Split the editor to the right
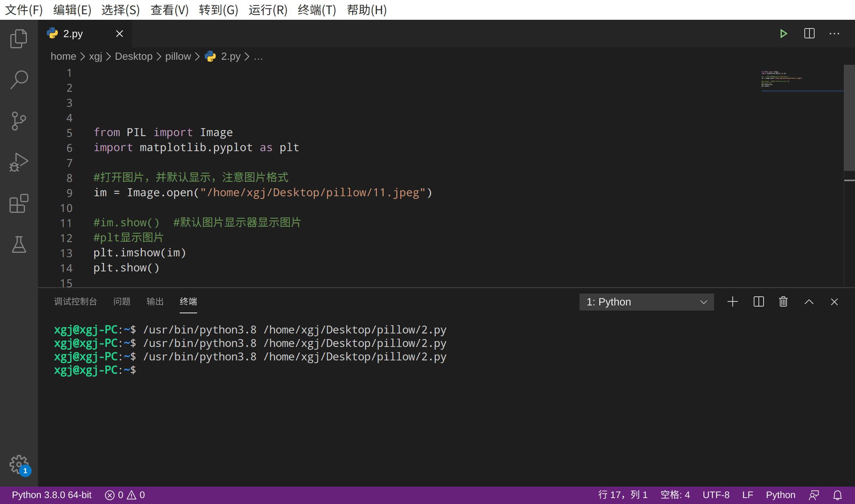 pos(809,34)
